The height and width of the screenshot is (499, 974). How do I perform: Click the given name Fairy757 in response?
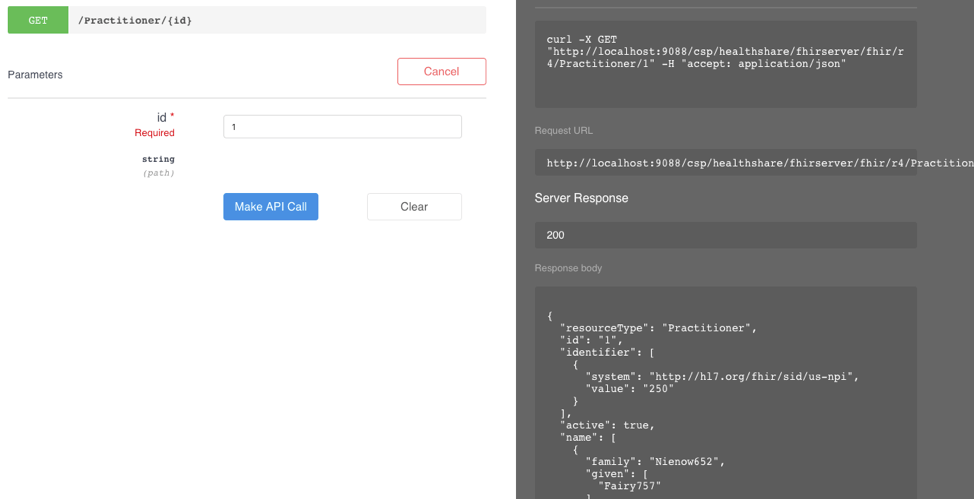tap(629, 486)
